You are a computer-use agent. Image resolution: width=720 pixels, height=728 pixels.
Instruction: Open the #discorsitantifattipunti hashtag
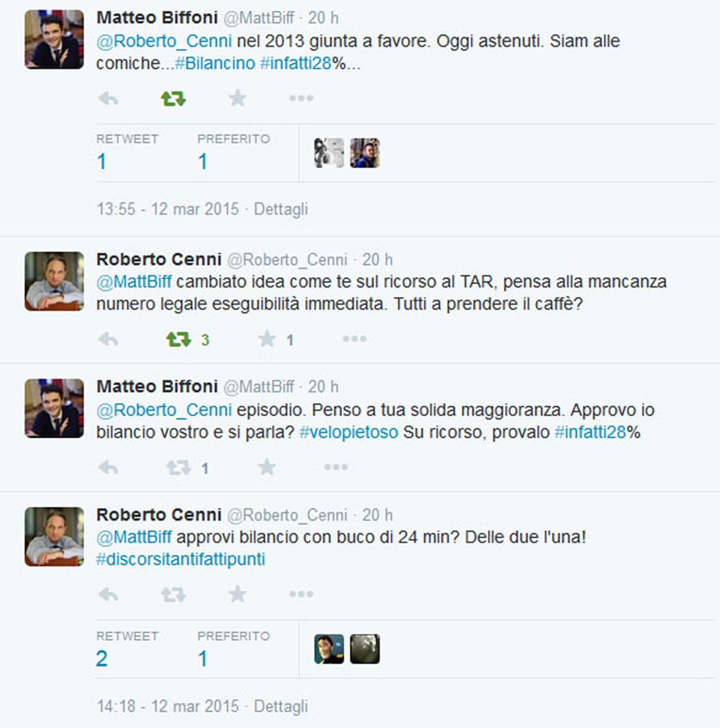[181, 560]
